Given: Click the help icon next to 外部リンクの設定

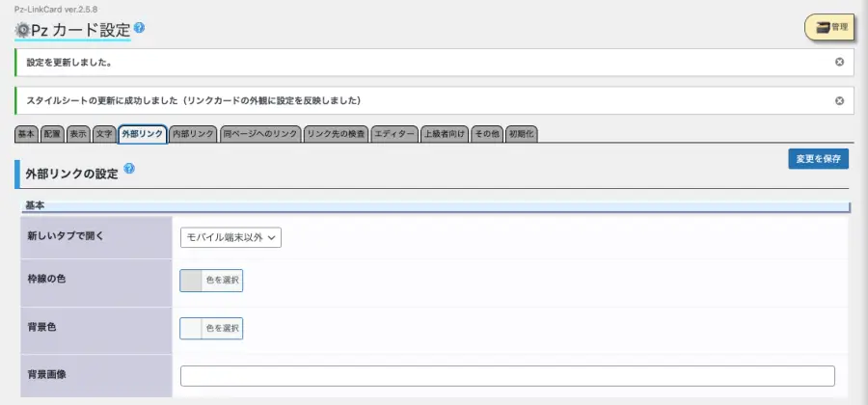Looking at the screenshot, I should click(129, 169).
